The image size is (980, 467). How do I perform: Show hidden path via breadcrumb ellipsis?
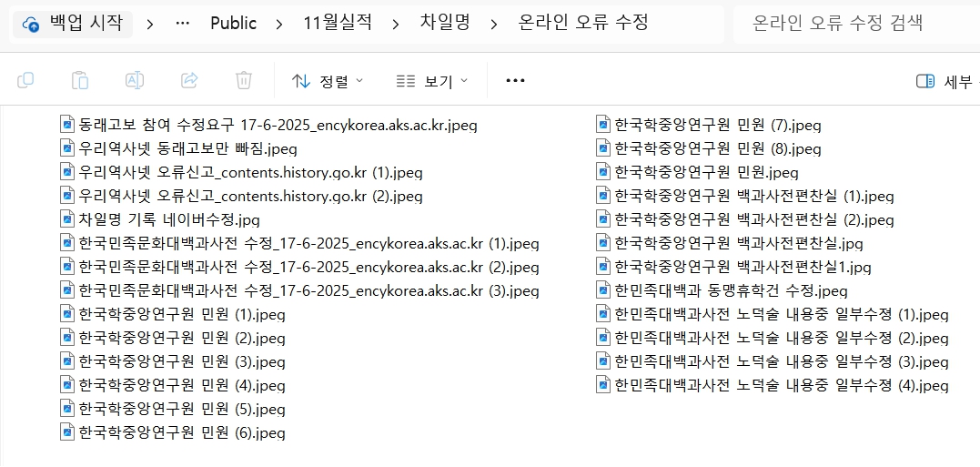pyautogui.click(x=183, y=24)
